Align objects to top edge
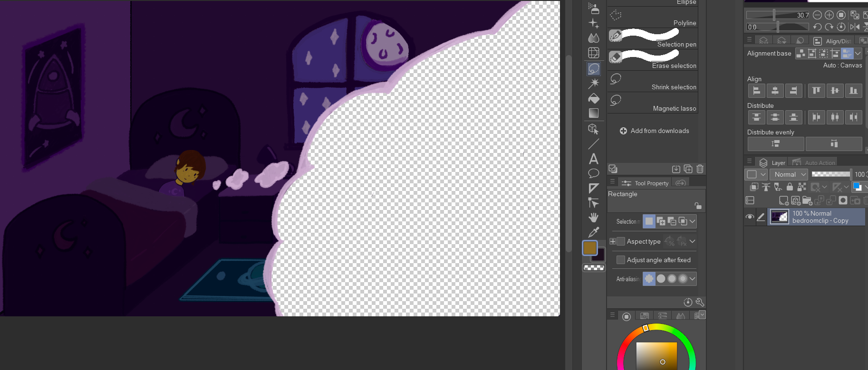868x370 pixels. point(816,90)
